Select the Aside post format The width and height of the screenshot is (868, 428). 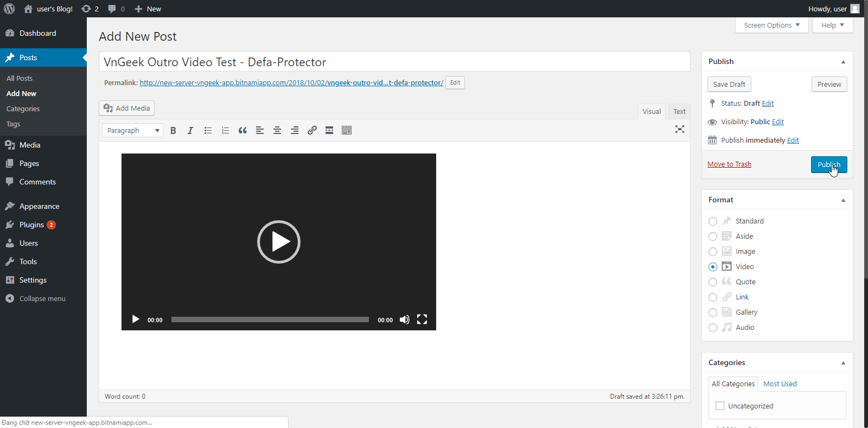click(x=713, y=237)
